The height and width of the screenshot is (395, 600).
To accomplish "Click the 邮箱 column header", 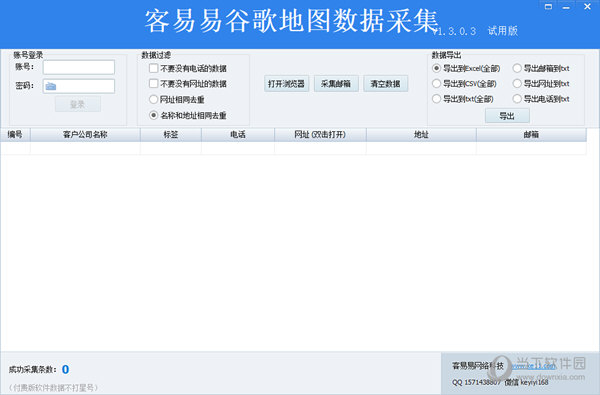I will [x=531, y=134].
